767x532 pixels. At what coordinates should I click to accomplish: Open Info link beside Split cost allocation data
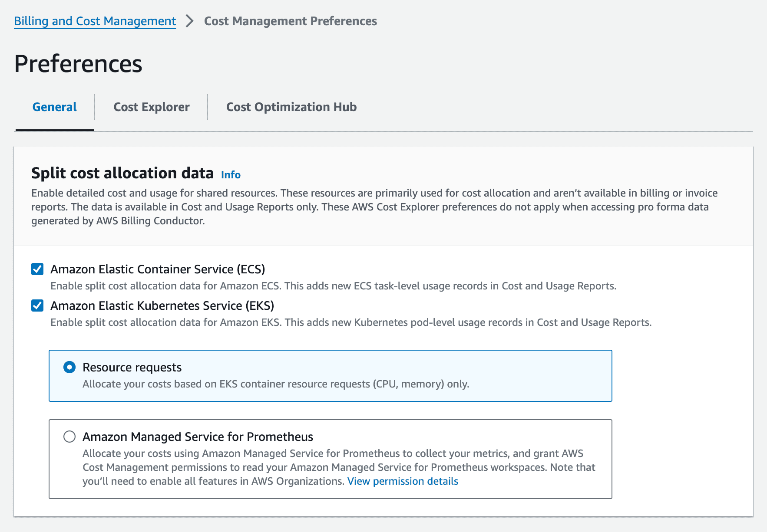231,174
